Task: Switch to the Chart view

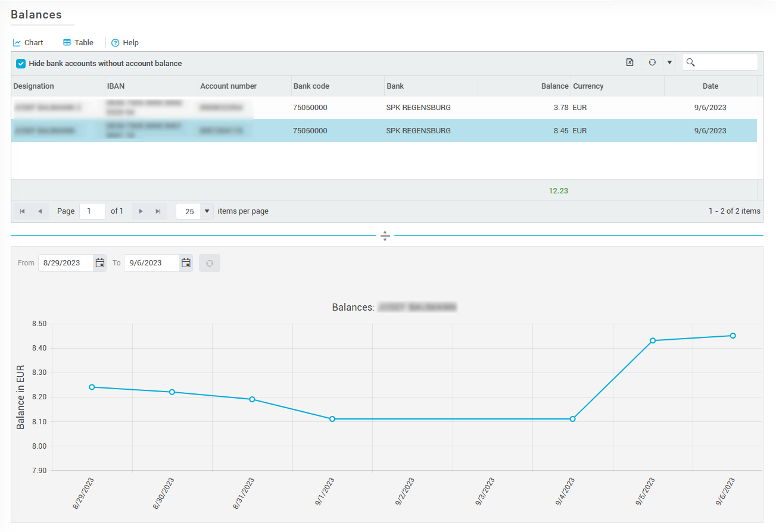Action: click(28, 43)
